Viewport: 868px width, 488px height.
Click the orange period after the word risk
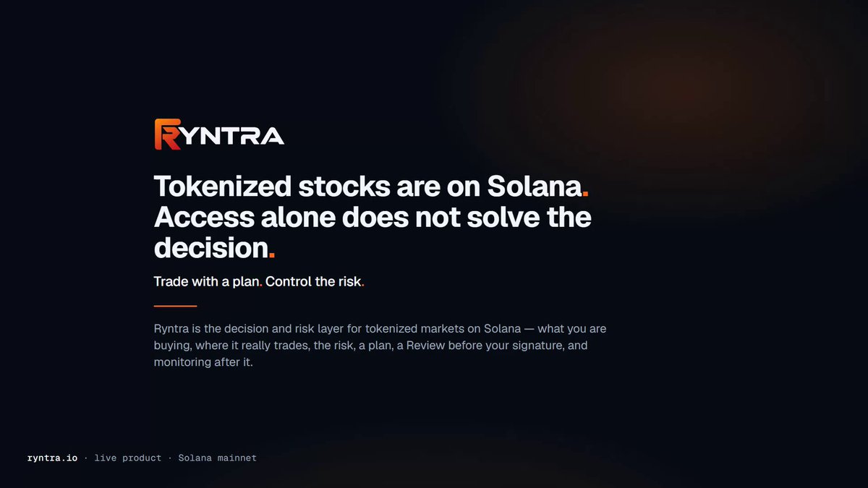(362, 286)
